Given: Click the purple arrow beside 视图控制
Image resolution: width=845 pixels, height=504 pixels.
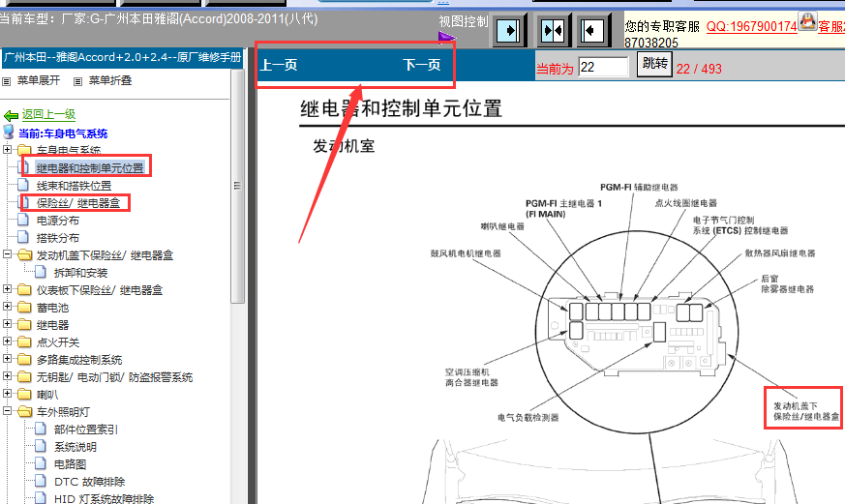Looking at the screenshot, I should coord(446,37).
